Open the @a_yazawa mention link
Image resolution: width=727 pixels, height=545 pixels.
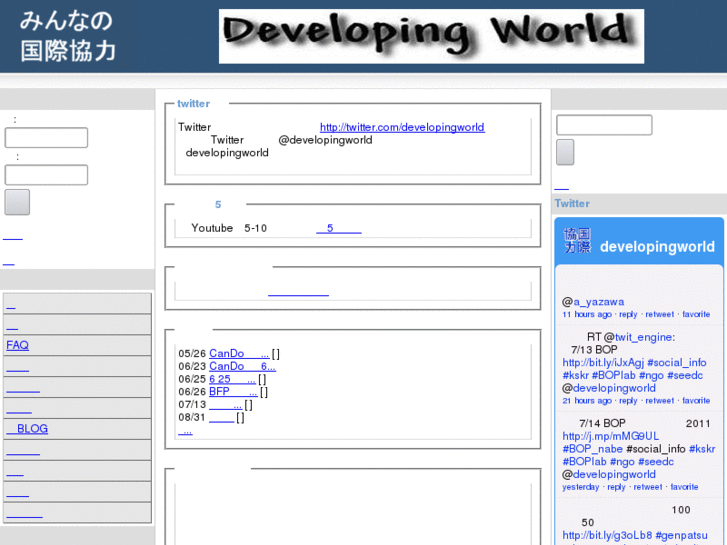tap(599, 302)
